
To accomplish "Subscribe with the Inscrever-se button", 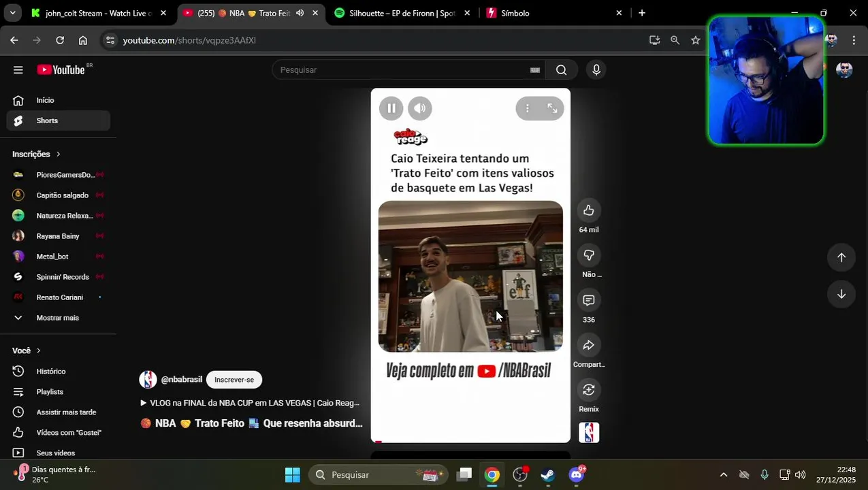I will (234, 380).
